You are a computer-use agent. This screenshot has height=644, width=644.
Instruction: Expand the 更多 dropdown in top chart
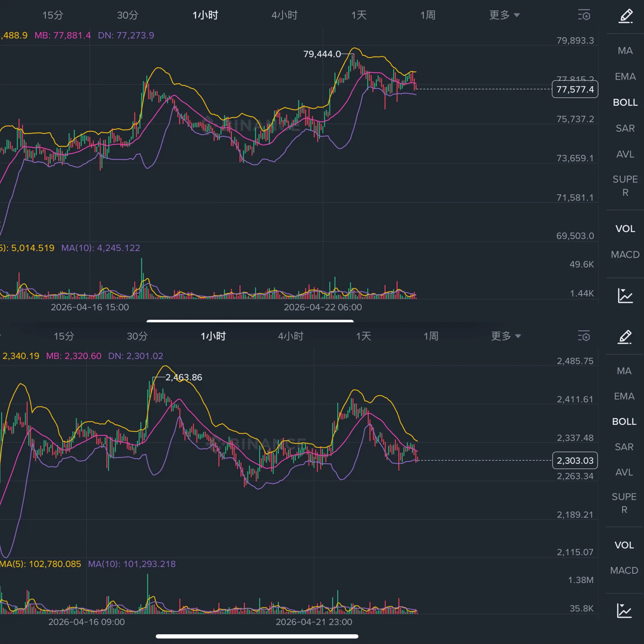504,15
